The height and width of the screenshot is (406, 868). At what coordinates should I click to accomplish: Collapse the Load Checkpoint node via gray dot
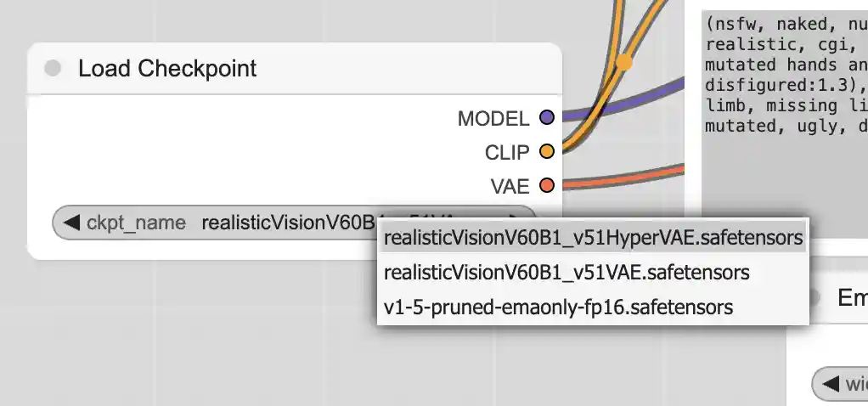53,68
